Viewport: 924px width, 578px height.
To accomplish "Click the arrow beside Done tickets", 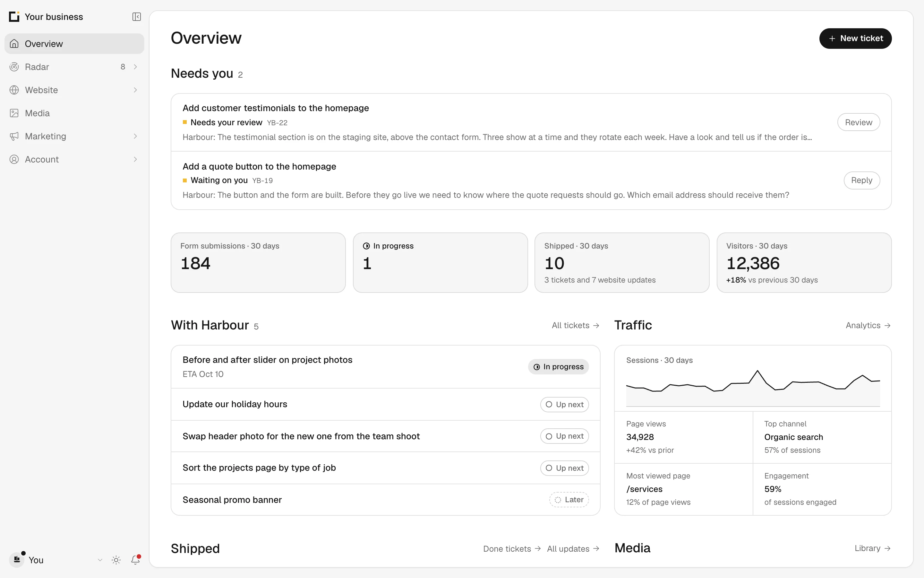I will point(538,548).
